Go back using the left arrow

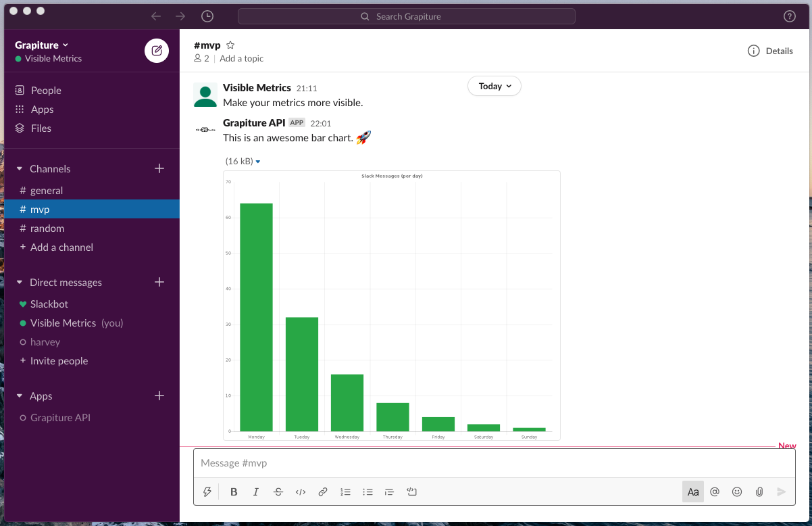coord(156,16)
